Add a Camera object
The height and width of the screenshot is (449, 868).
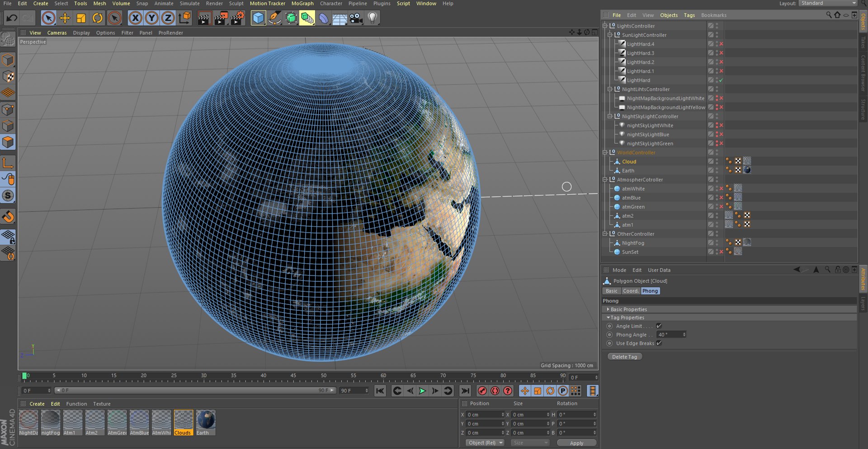(356, 18)
